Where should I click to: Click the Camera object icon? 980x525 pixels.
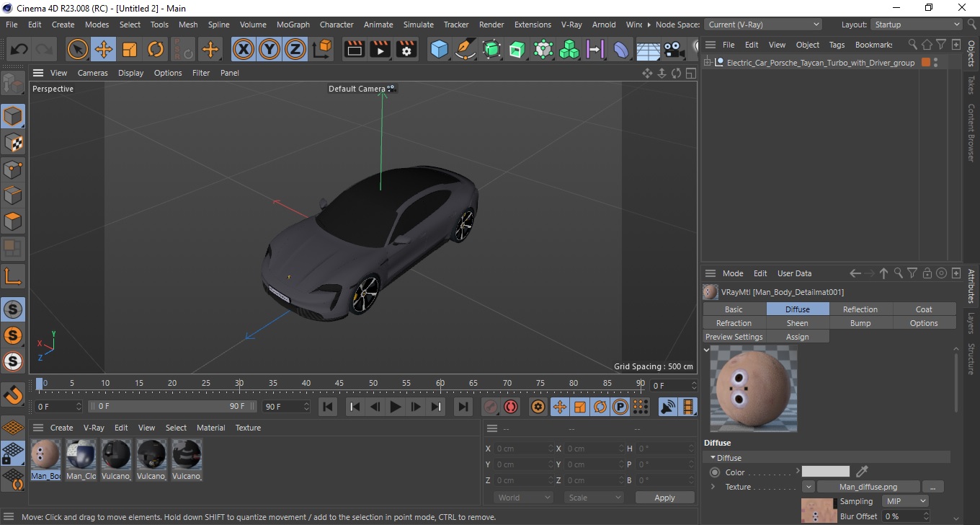pyautogui.click(x=673, y=49)
